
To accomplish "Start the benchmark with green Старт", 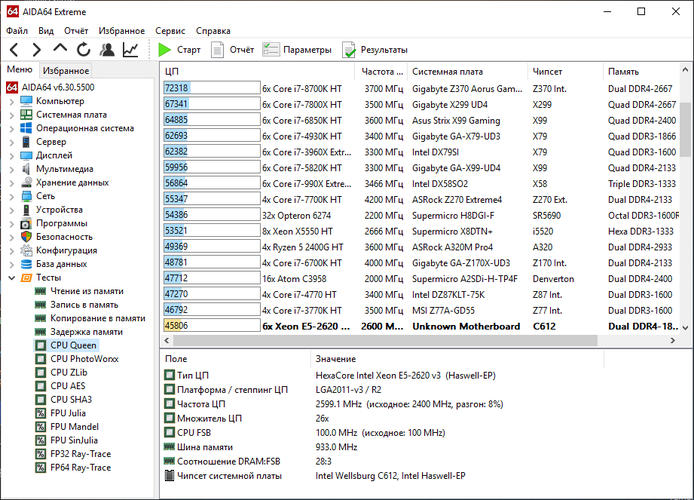I will tap(180, 50).
